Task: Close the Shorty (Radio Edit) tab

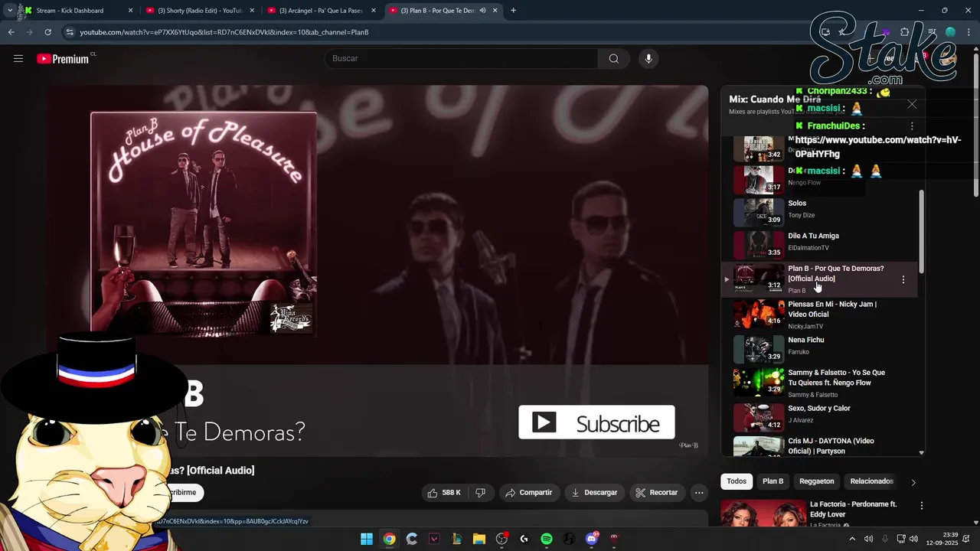Action: click(x=253, y=11)
